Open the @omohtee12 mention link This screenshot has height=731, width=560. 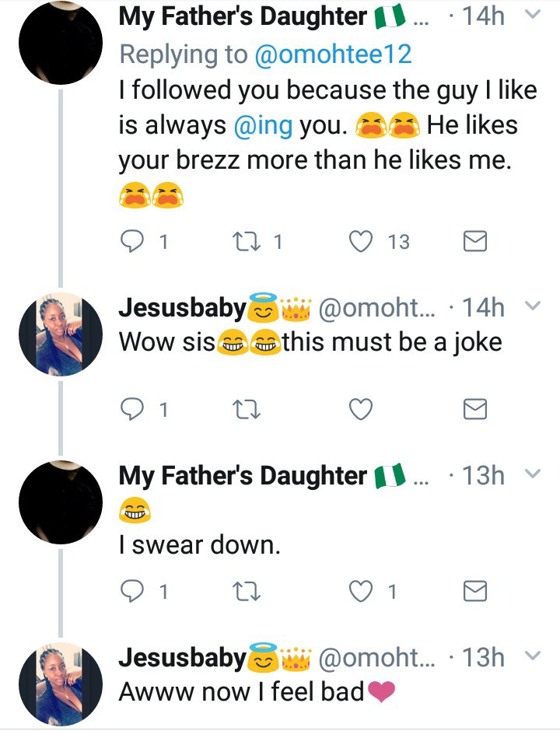point(332,54)
